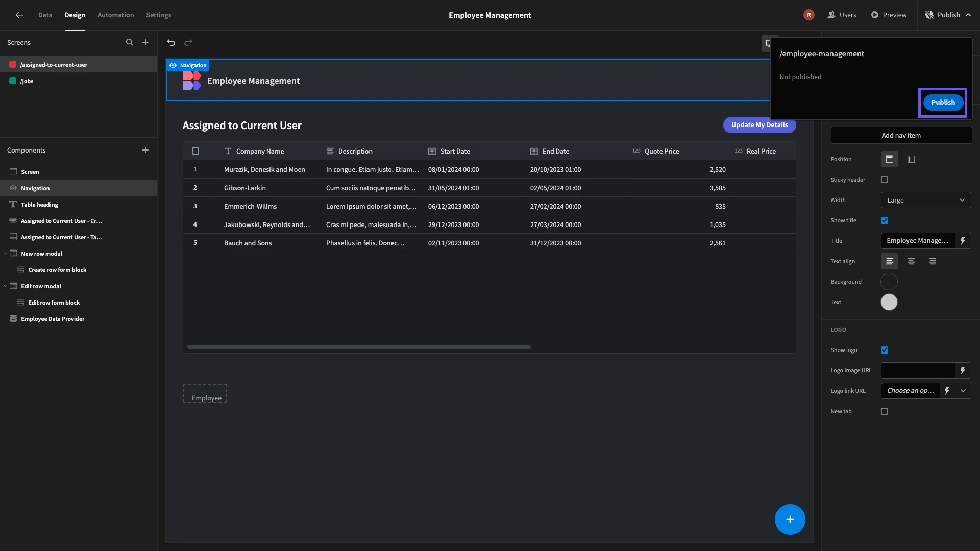The height and width of the screenshot is (551, 980).
Task: Select the Navigation component in tree
Action: tap(79, 188)
